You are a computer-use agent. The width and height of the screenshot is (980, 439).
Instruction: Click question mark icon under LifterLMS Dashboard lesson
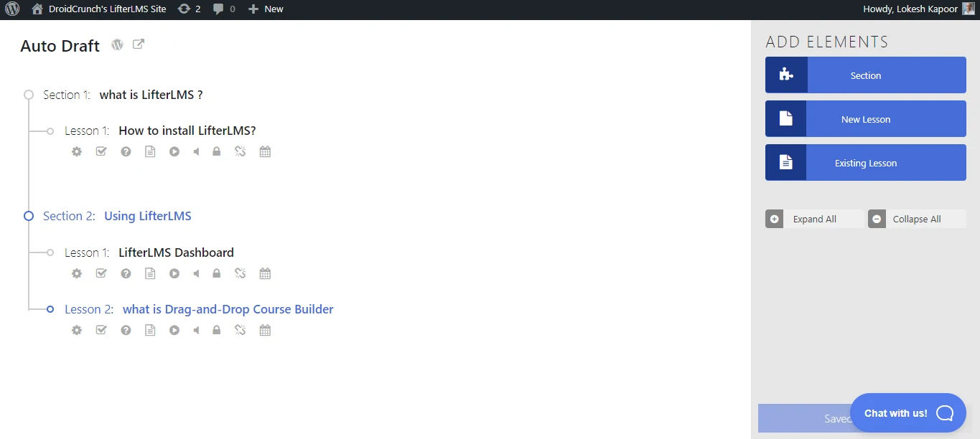click(126, 273)
